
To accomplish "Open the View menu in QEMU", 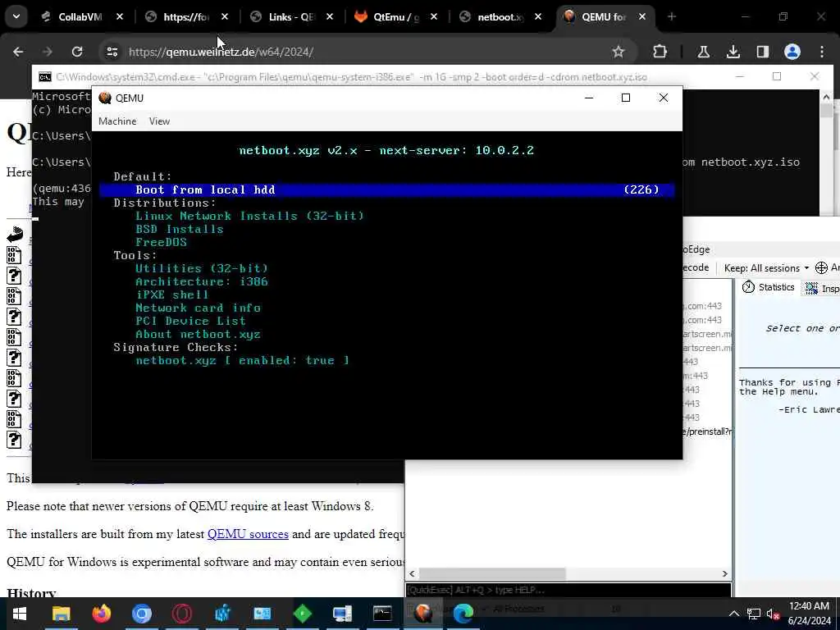I will pyautogui.click(x=159, y=121).
